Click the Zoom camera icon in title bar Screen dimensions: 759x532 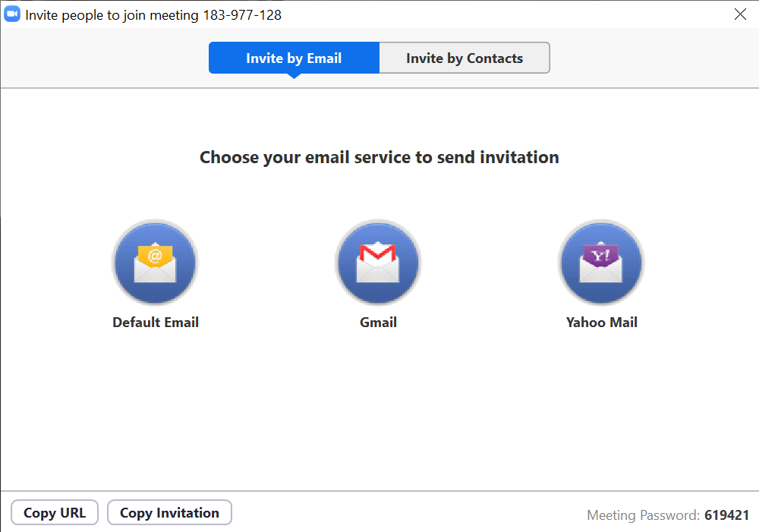pyautogui.click(x=12, y=14)
